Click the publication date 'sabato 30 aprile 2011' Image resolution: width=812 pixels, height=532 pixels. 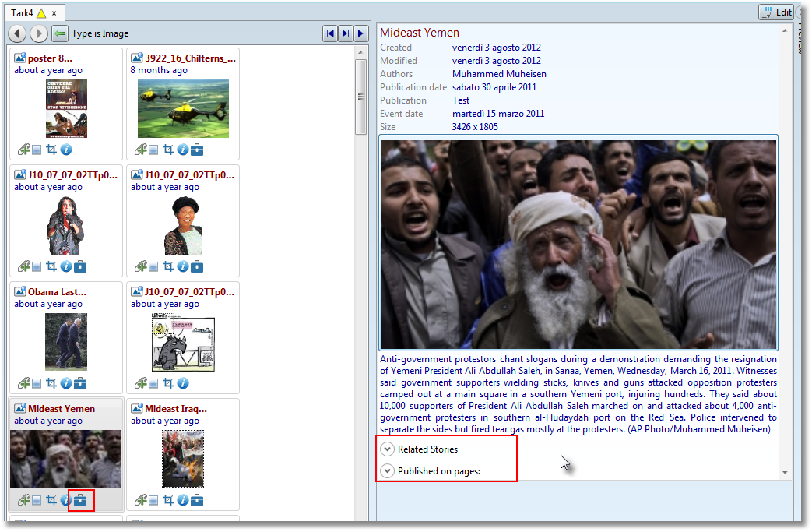point(494,87)
